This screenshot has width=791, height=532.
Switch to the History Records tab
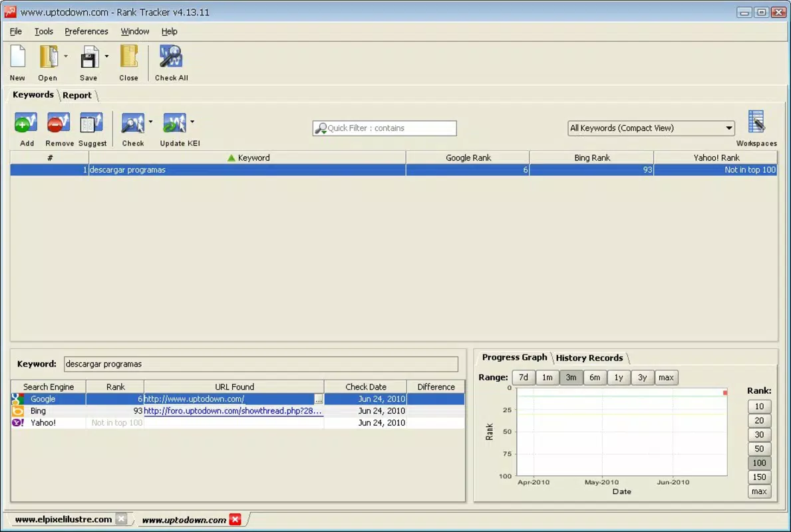coord(589,358)
